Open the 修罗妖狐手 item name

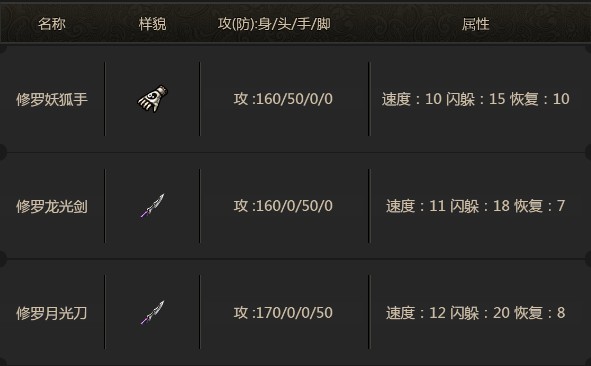52,100
